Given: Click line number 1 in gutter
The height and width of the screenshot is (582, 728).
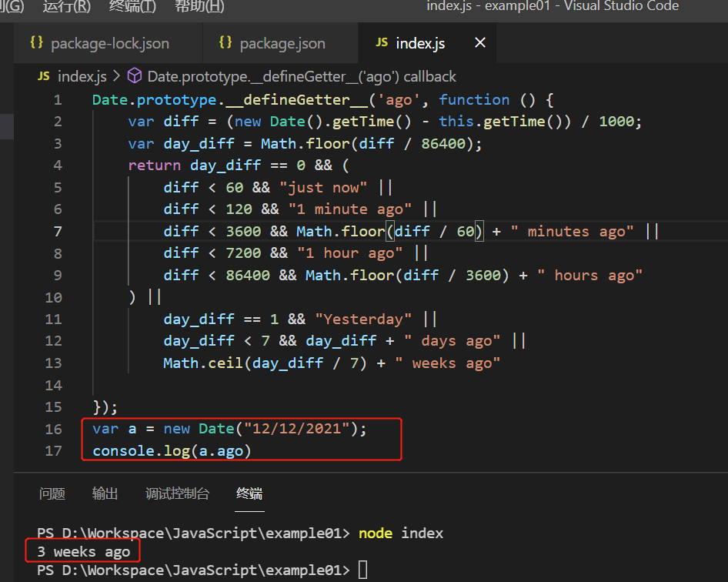Looking at the screenshot, I should 58,100.
